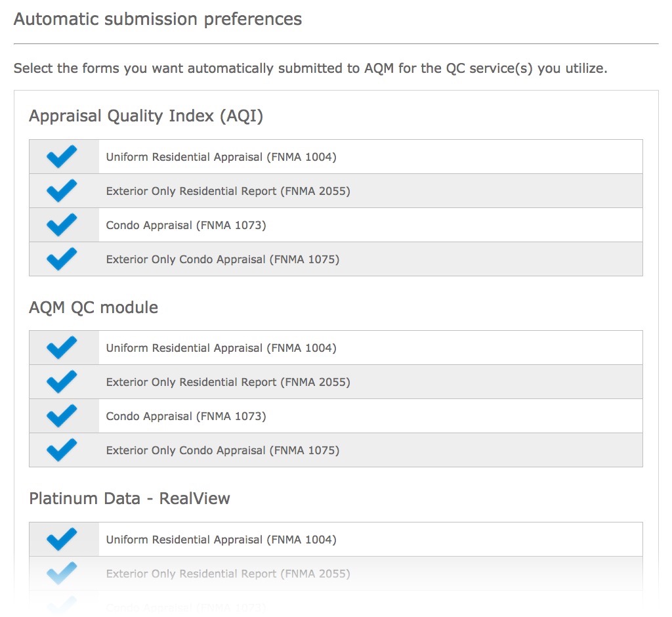This screenshot has height=617, width=672.
Task: Select AQI row text Exterior Only Condo Appraisal (FNMA 1075)
Action: (x=222, y=259)
